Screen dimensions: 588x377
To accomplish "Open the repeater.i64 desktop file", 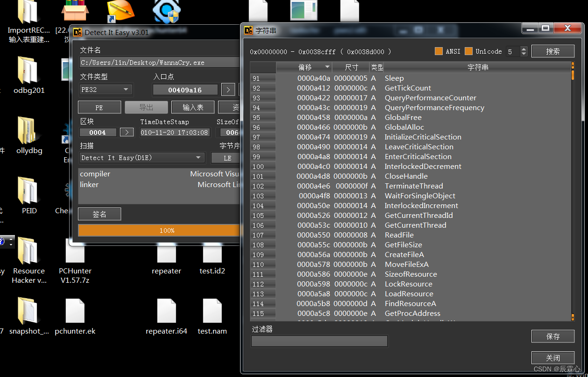I will [x=166, y=317].
